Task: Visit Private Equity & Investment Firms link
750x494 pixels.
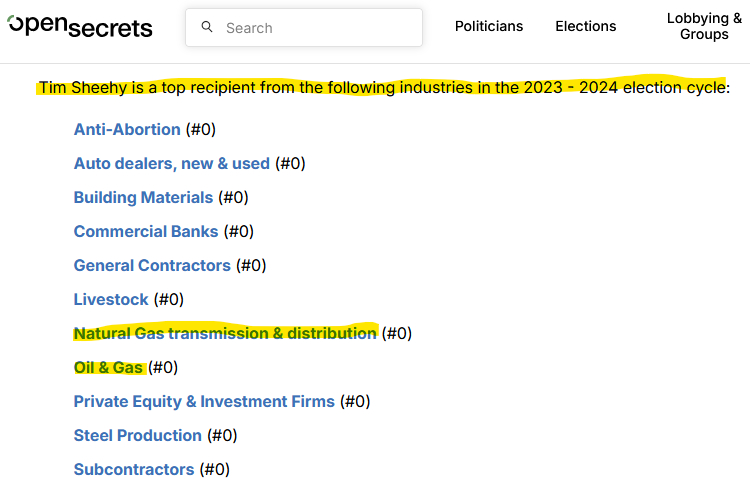Action: (x=204, y=401)
